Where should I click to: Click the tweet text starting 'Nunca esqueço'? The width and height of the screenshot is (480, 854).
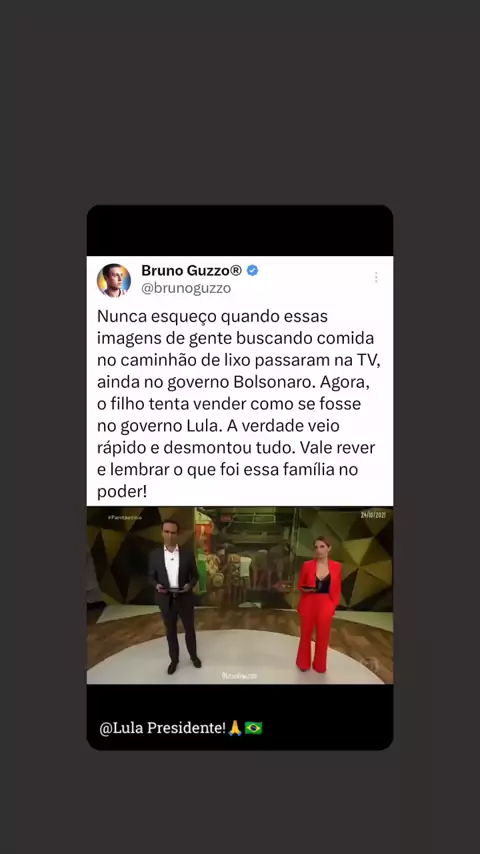(236, 404)
